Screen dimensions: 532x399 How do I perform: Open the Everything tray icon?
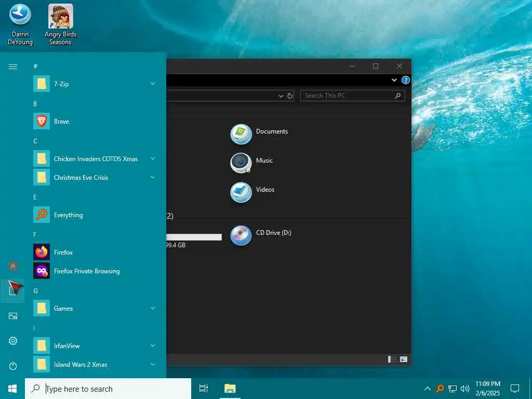(440, 389)
